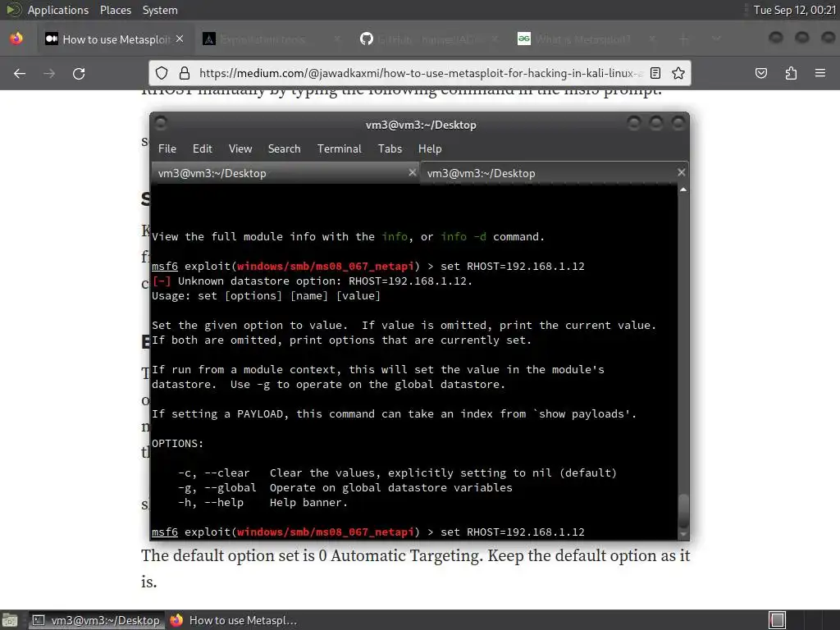Click the Medium URL address field

[x=421, y=73]
